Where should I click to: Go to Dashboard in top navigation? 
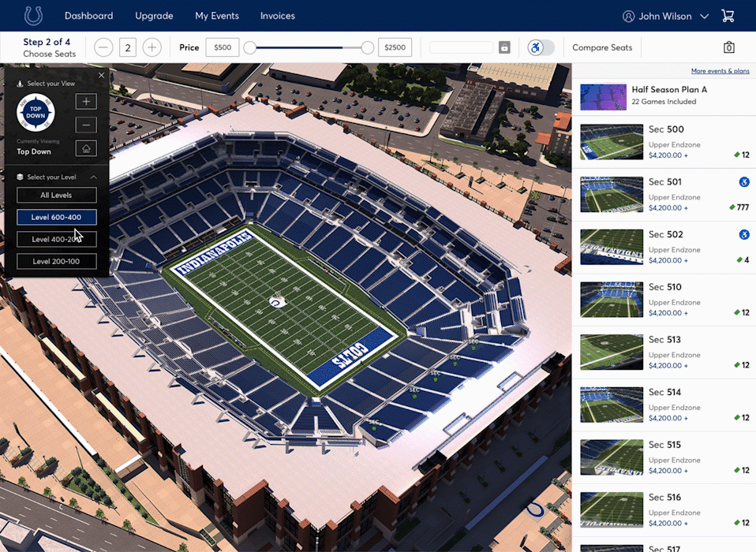point(88,16)
